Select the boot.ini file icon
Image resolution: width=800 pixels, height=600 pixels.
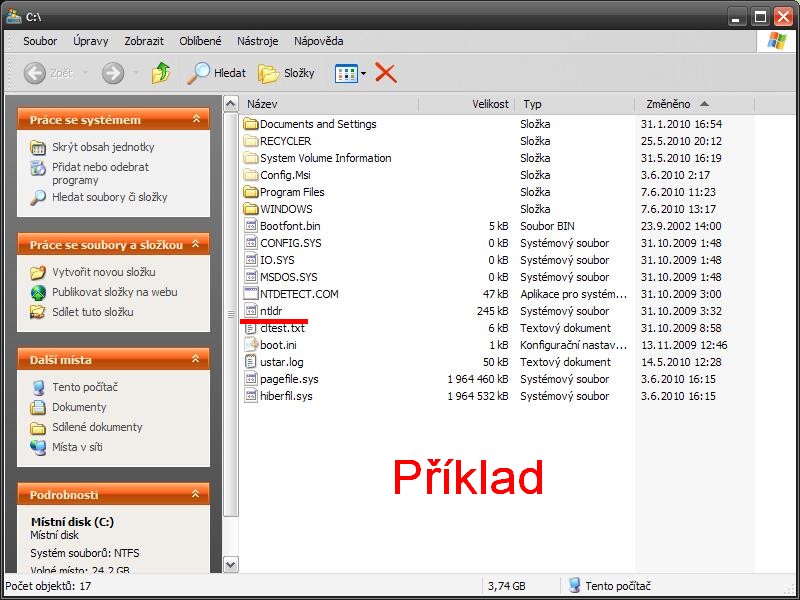tap(251, 345)
